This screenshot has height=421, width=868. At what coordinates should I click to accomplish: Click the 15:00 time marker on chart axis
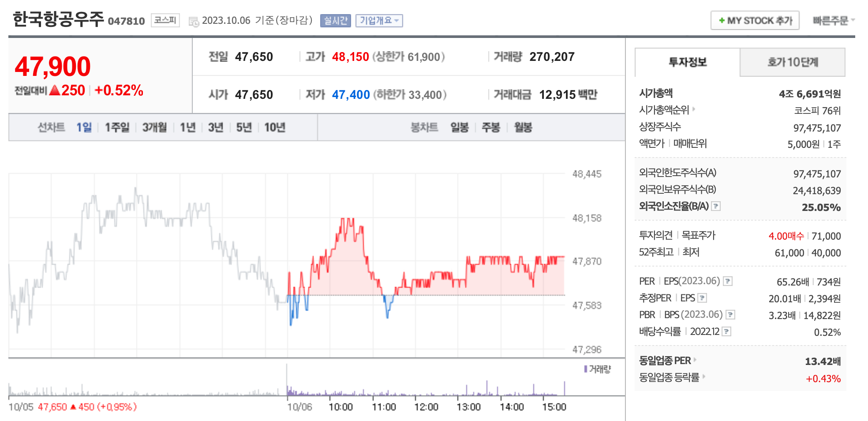tap(554, 407)
